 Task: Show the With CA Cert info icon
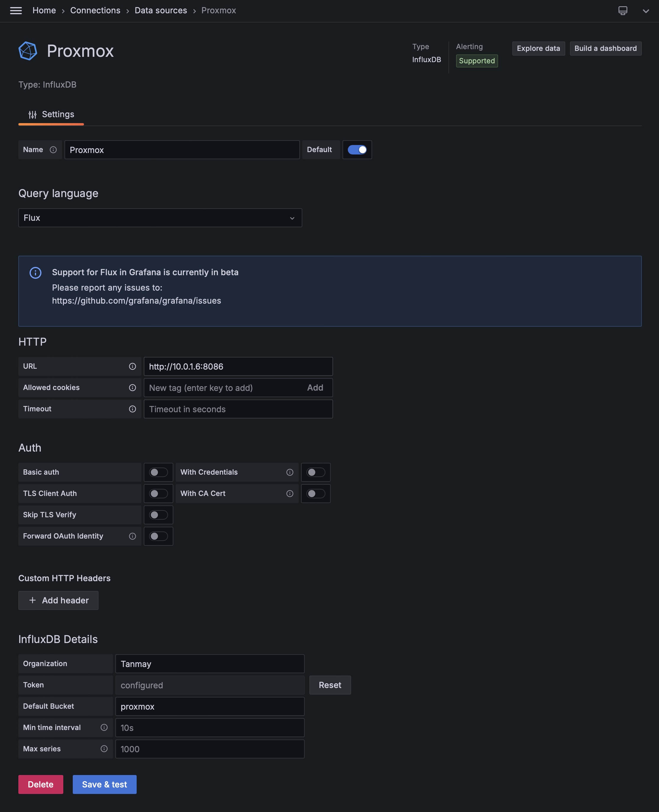[290, 493]
